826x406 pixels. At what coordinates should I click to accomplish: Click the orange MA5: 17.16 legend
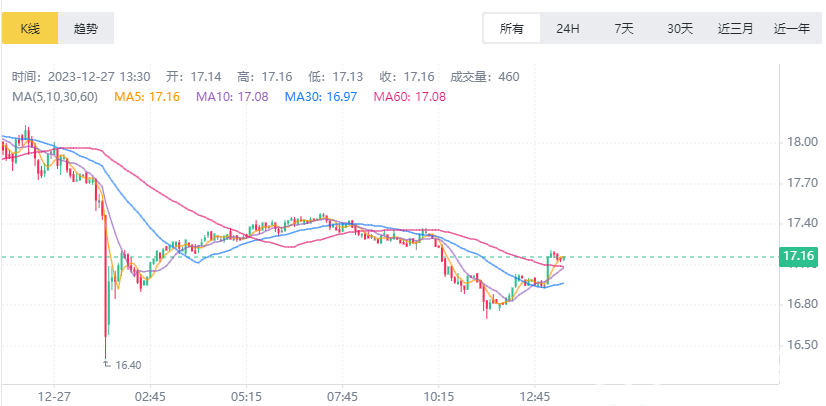coord(148,96)
